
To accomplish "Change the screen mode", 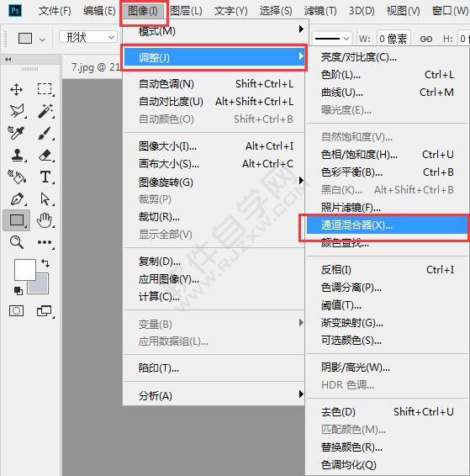I will tap(45, 311).
